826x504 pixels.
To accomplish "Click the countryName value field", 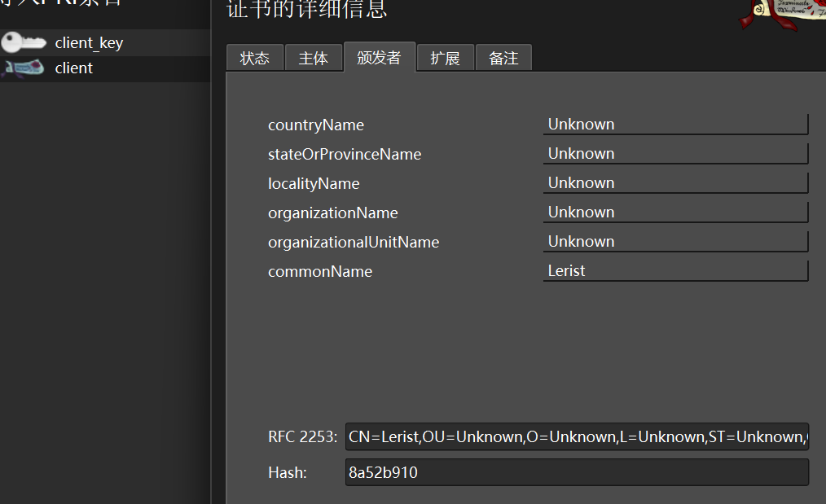I will click(x=674, y=125).
